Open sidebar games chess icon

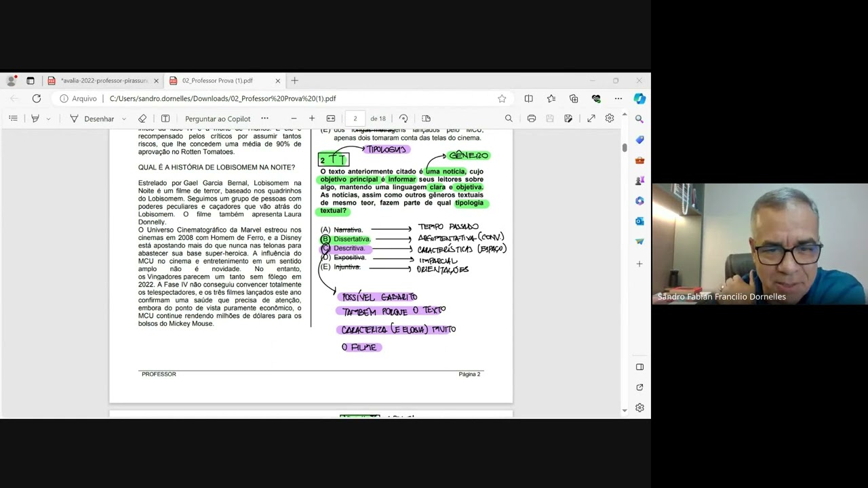[x=639, y=181]
